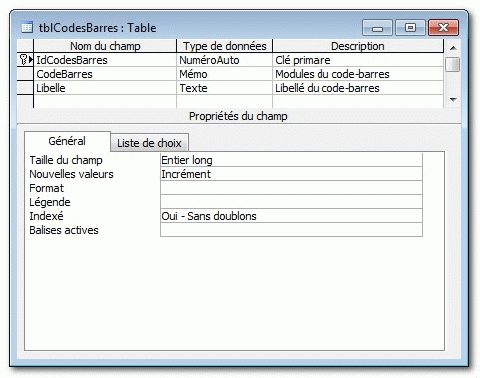Viewport: 480px width, 378px height.
Task: Click the empty field name cell in the fourth row
Action: point(105,101)
